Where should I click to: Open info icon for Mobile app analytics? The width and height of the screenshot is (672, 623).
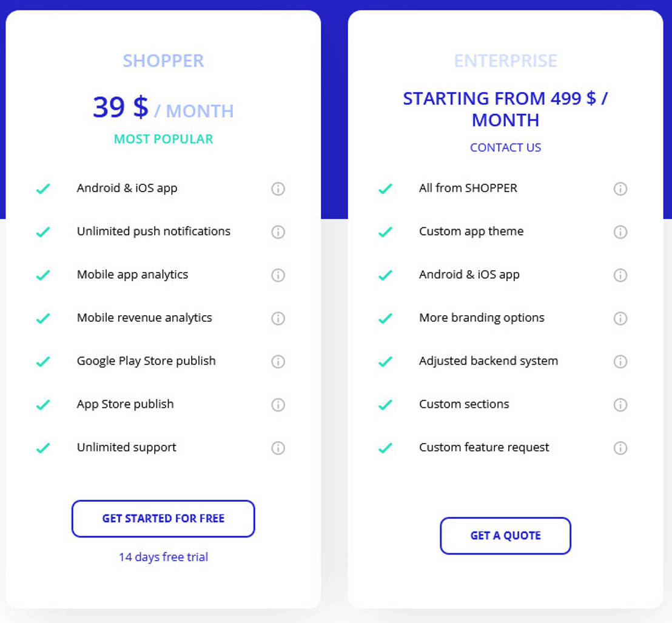coord(278,275)
